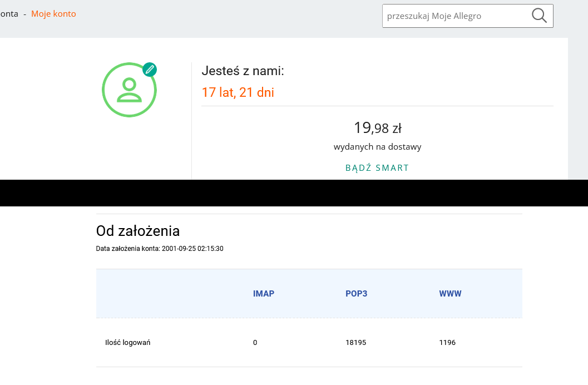
Task: Click the POP3 login count 18195
Action: (x=355, y=343)
